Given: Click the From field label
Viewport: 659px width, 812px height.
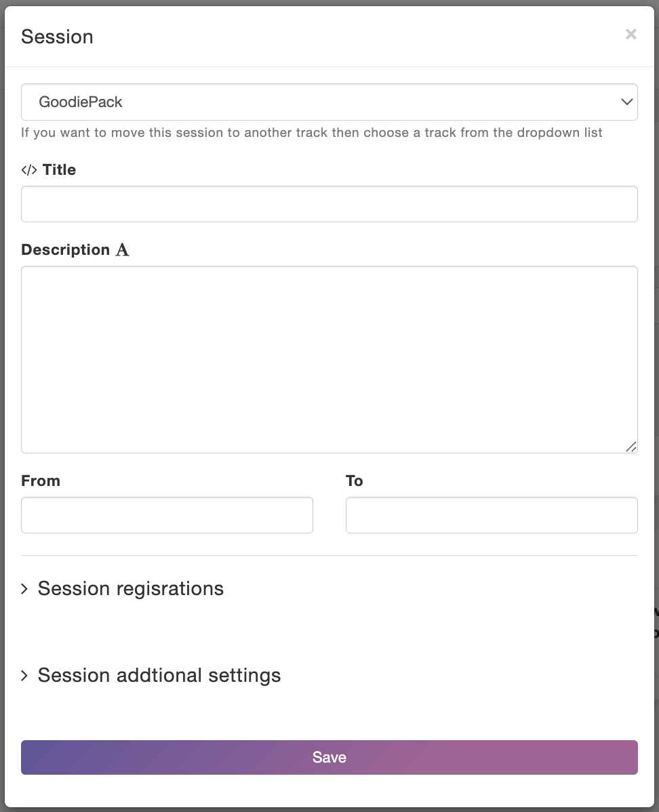Looking at the screenshot, I should (x=41, y=481).
